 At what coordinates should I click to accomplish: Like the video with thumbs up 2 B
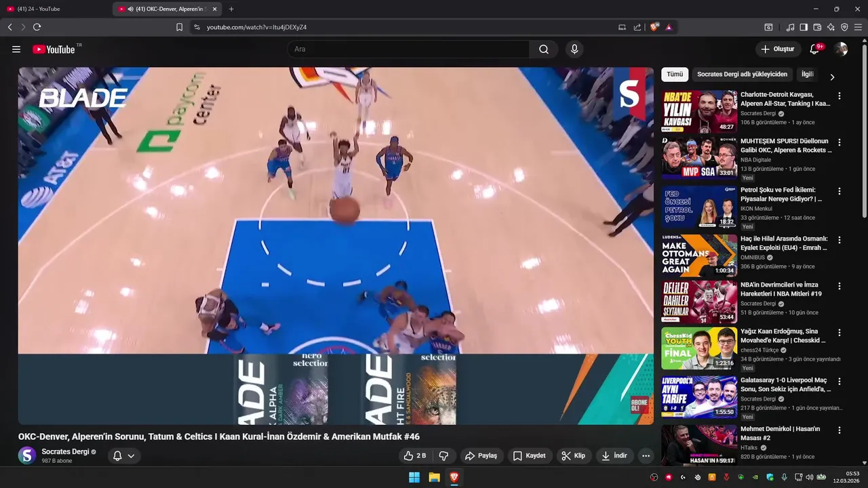click(415, 456)
